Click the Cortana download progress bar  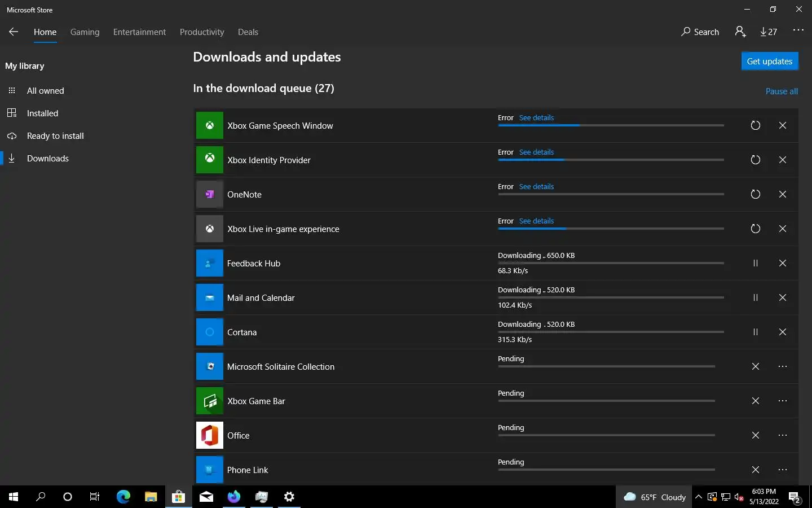(x=611, y=332)
